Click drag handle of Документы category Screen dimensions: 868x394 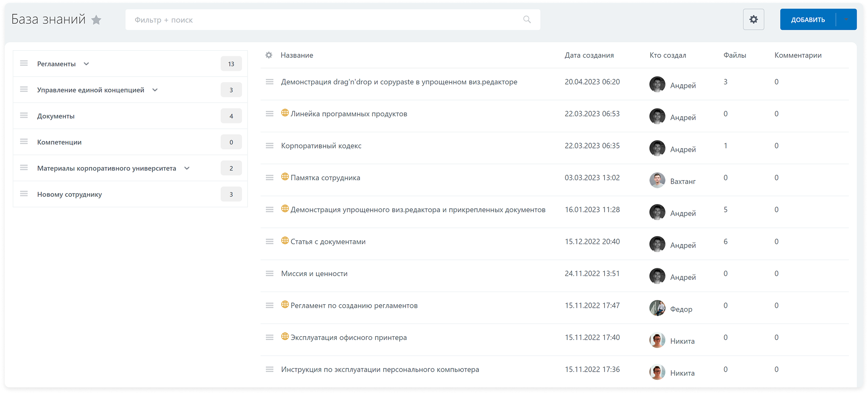tap(24, 116)
